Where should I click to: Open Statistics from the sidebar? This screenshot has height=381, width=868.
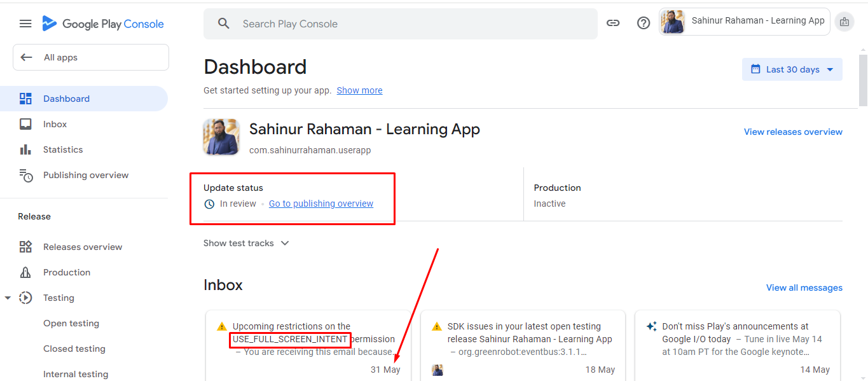pyautogui.click(x=84, y=149)
